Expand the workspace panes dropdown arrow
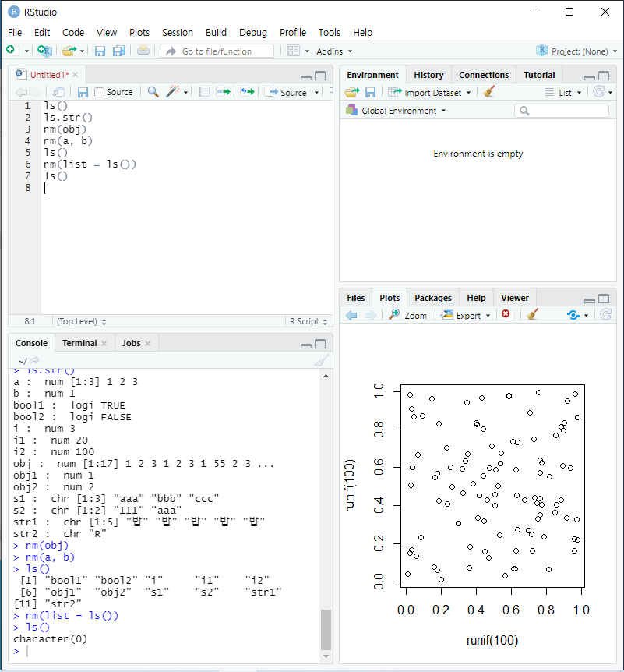The image size is (624, 672). (x=307, y=51)
